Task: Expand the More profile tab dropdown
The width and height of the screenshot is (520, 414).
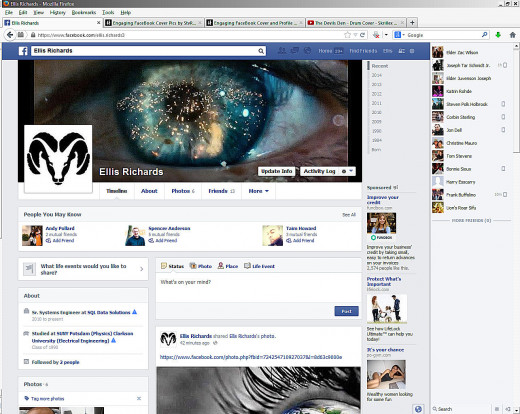Action: [259, 191]
